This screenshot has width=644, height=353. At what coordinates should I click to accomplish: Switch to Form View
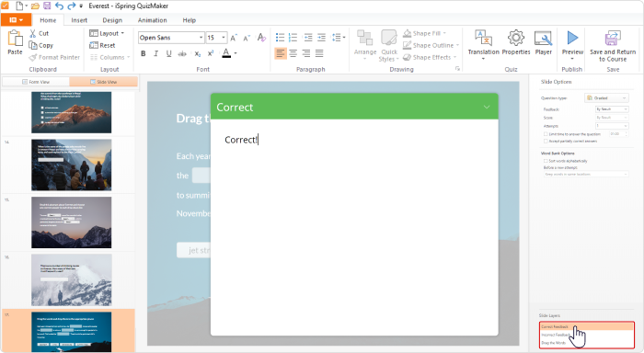(x=36, y=82)
